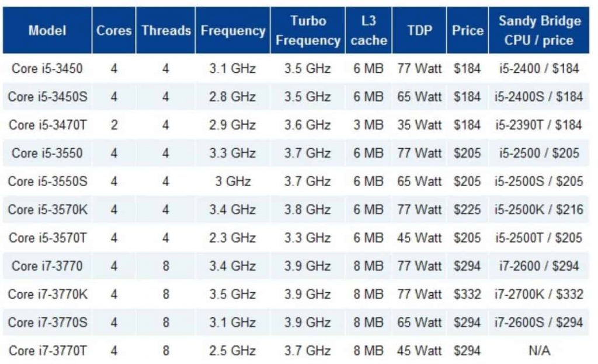Click the TDP column header
Screen dimensions: 598x364
(x=419, y=30)
